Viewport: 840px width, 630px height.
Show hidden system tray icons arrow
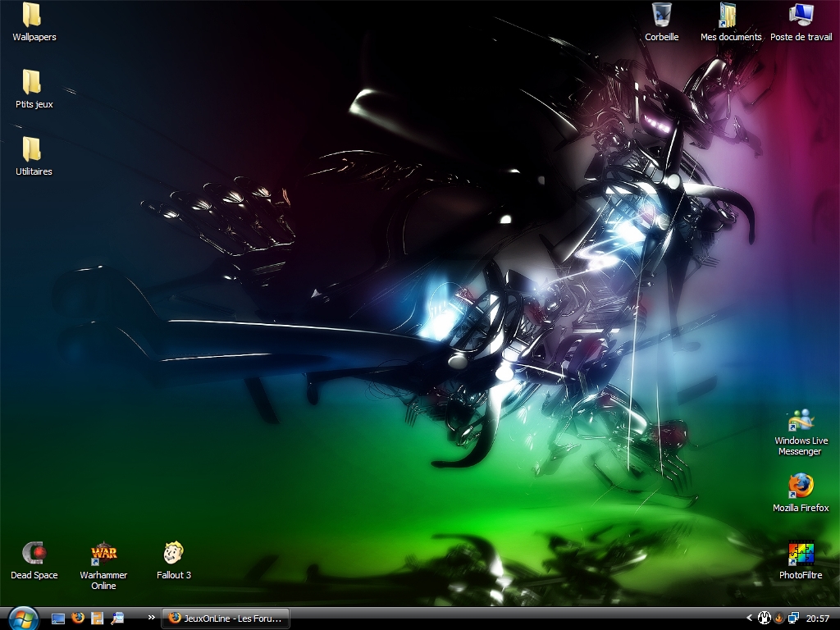[749, 619]
